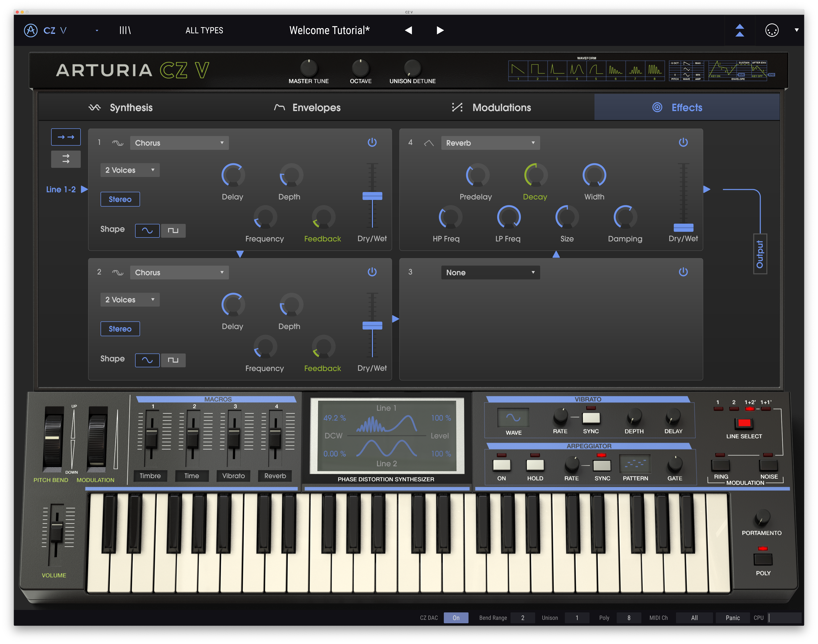Select square shape in Chorus slot 2
Viewport: 818px width, 644px height.
173,360
